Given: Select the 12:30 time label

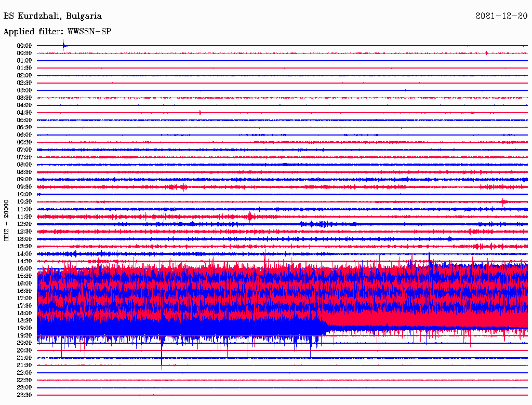Looking at the screenshot, I should point(24,232).
